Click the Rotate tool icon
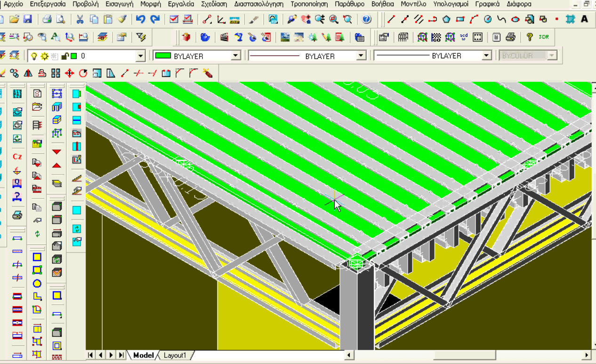 [83, 73]
